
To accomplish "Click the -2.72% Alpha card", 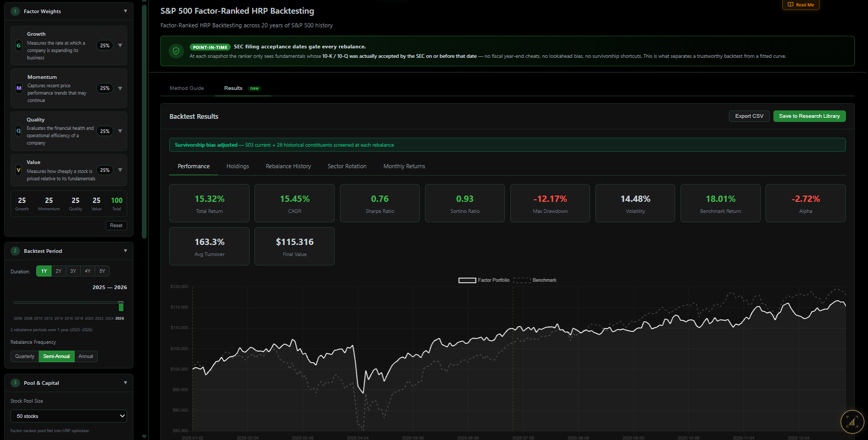I will 805,203.
